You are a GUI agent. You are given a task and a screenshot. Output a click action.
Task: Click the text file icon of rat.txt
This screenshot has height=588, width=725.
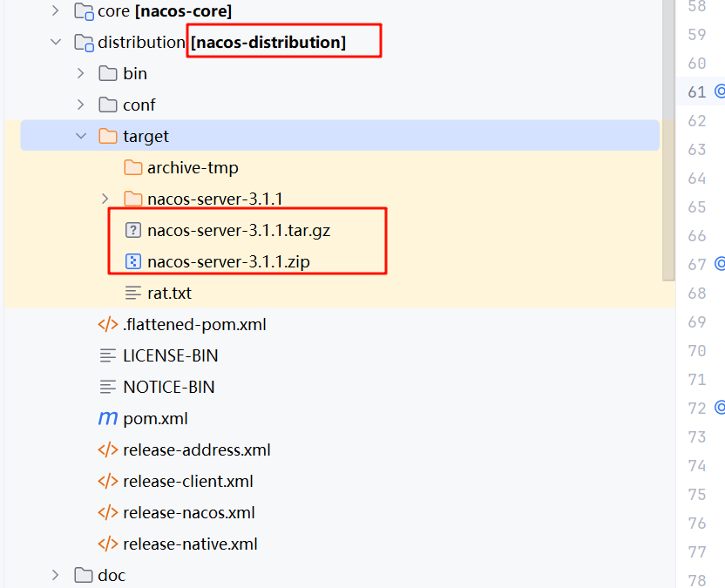pos(133,293)
